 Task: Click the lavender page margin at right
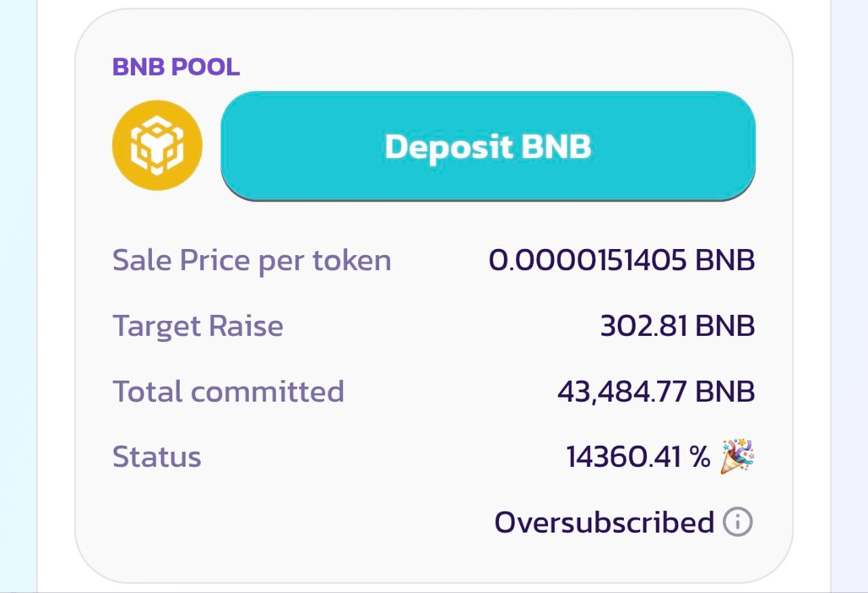point(849,296)
